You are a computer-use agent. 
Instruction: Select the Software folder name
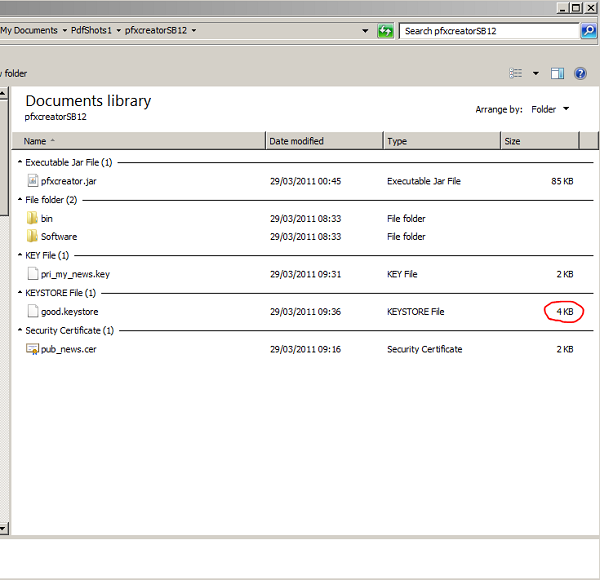click(59, 236)
